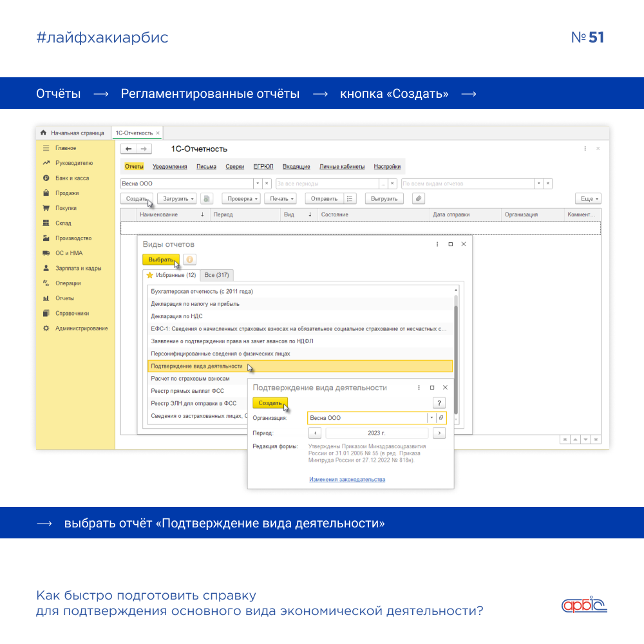Click the info icon beside Выбрать
644x644 pixels.
pos(190,260)
